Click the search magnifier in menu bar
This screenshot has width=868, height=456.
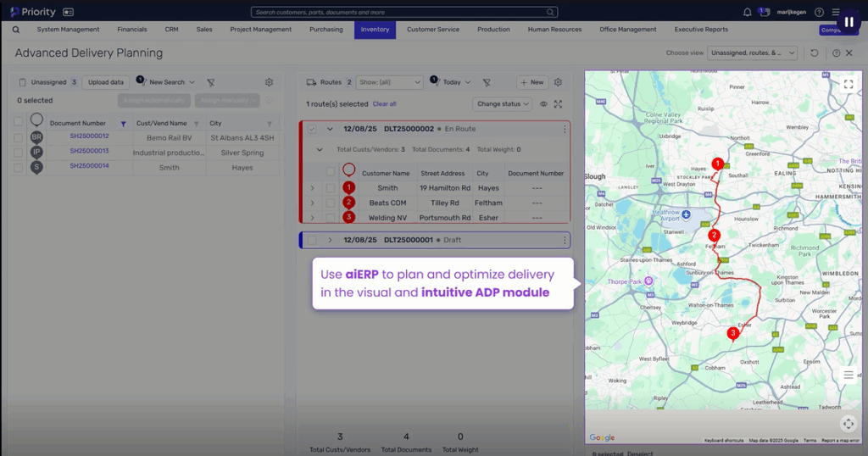click(15, 30)
